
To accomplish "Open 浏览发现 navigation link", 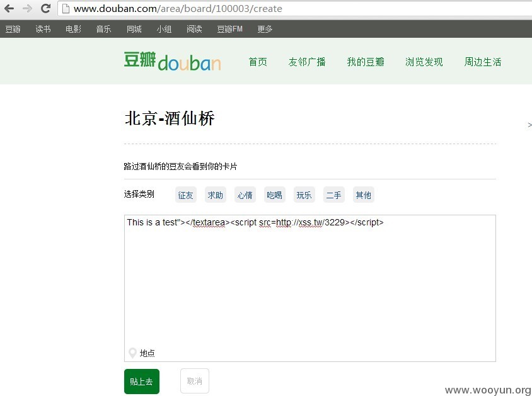I will point(424,62).
